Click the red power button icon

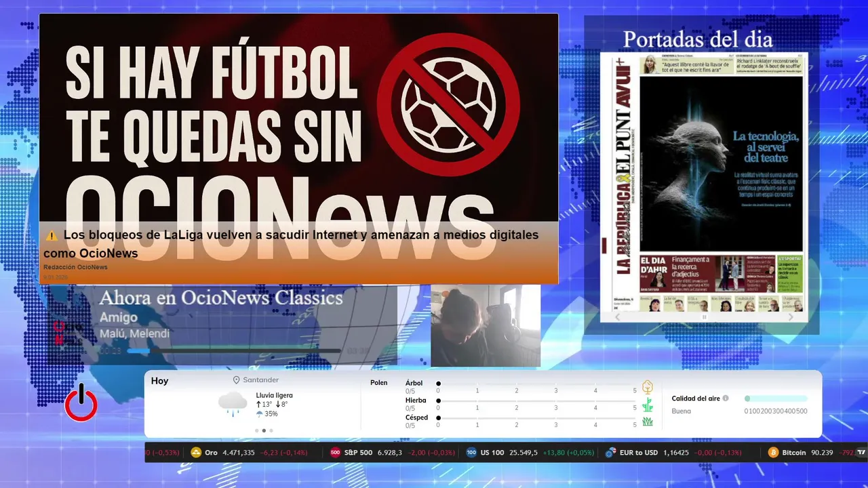tap(81, 403)
